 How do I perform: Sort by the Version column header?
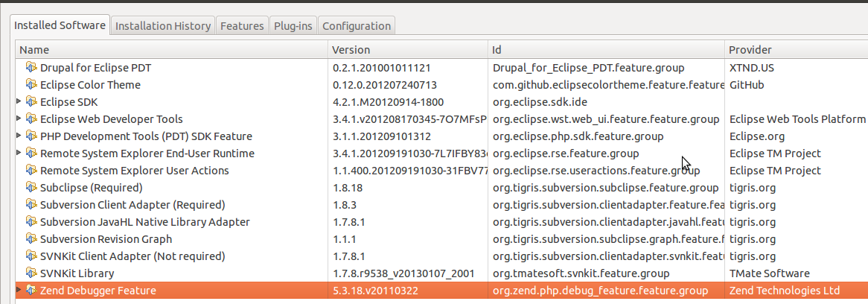point(408,50)
